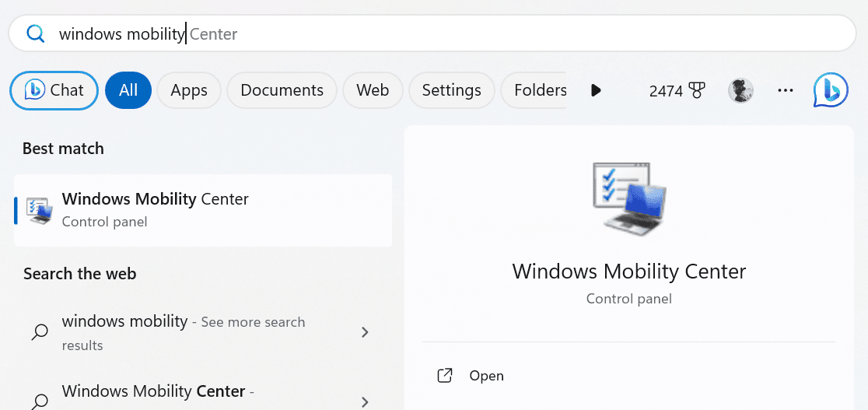Switch to the Folders filter tab
Image resolution: width=868 pixels, height=410 pixels.
(535, 89)
